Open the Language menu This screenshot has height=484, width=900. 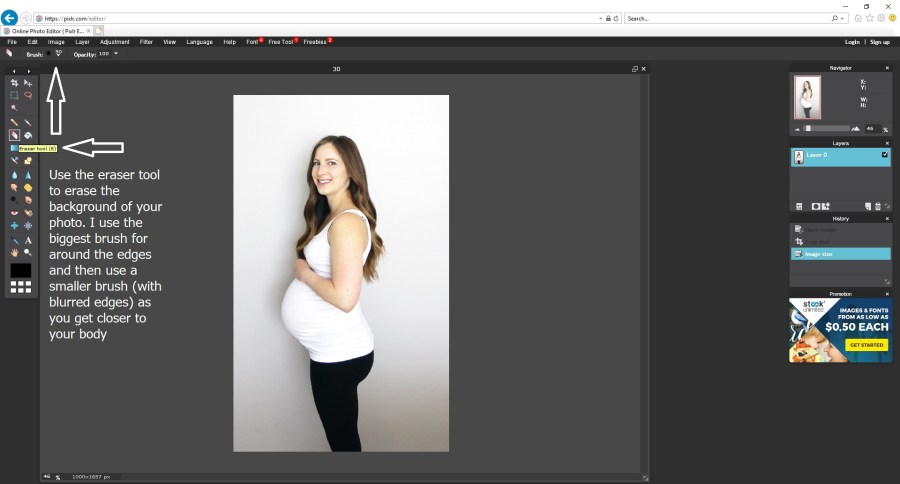[199, 42]
